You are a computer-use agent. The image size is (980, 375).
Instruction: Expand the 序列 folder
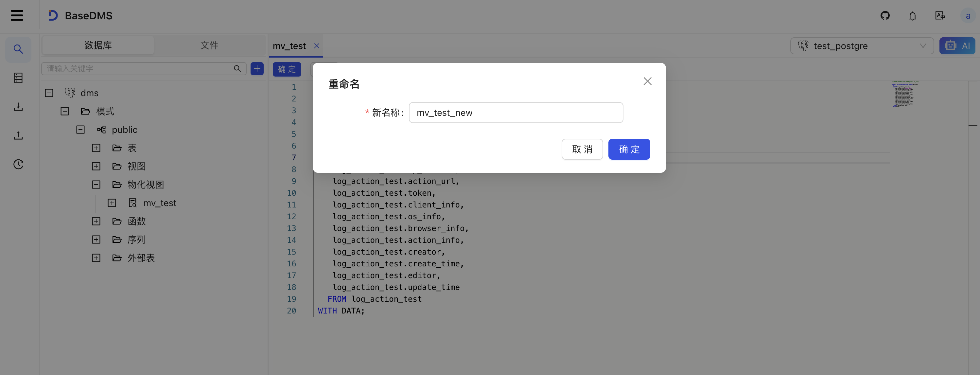point(96,240)
